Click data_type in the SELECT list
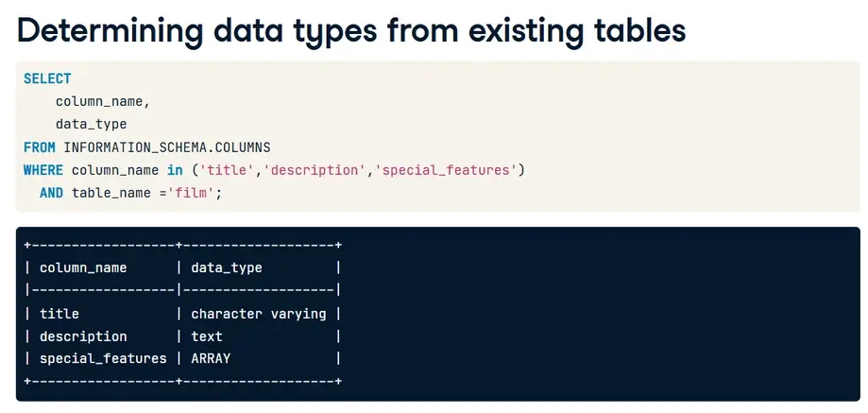 [91, 124]
